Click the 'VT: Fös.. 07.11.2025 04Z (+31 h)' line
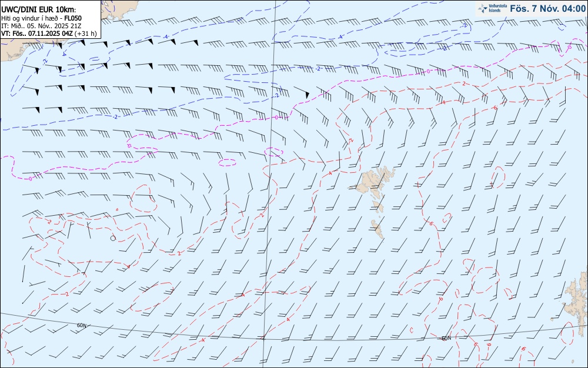 click(x=49, y=34)
